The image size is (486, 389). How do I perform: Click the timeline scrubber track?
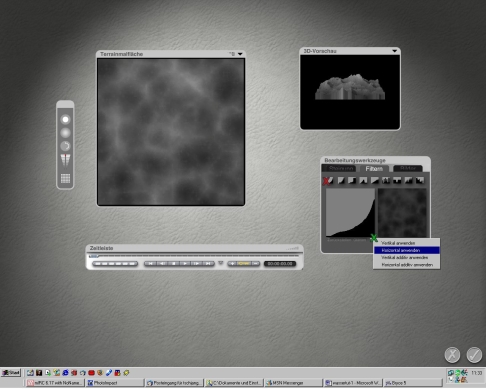[194, 256]
